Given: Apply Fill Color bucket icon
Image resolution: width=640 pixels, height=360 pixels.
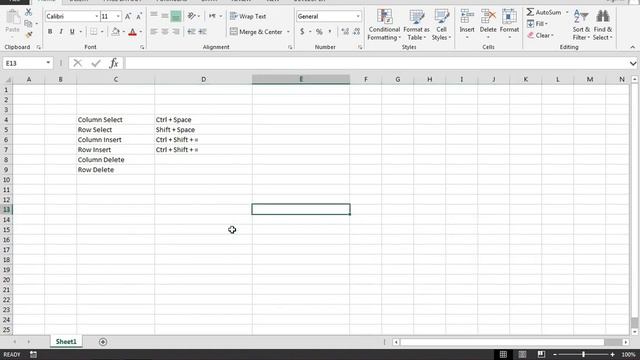Looking at the screenshot, I should click(116, 31).
